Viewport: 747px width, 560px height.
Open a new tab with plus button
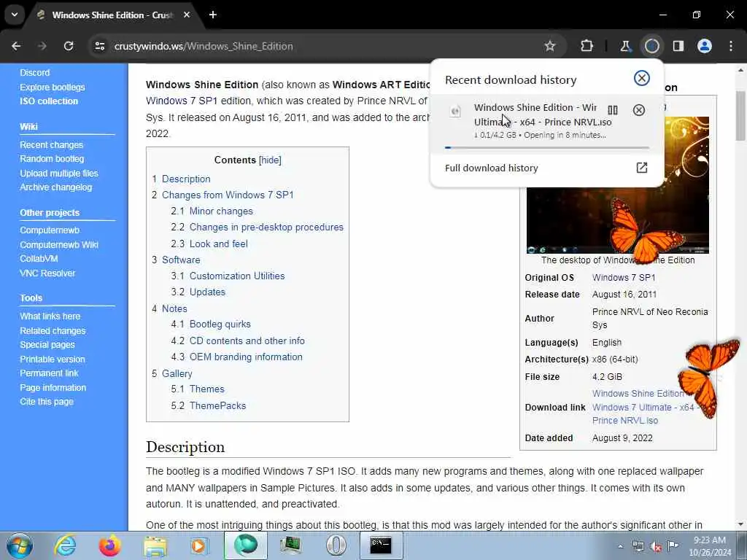[213, 15]
